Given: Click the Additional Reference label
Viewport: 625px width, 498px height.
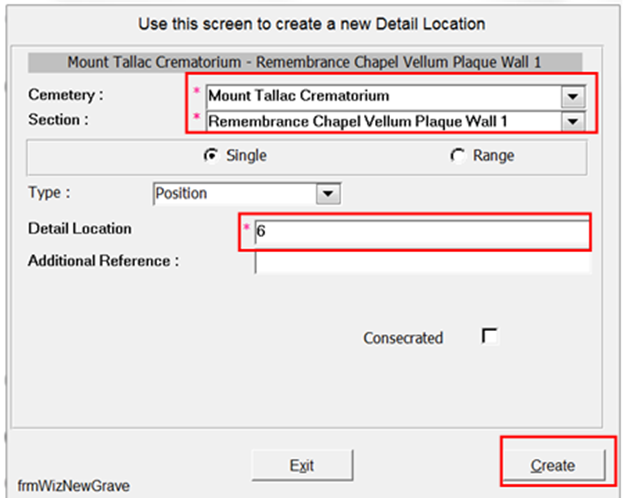Looking at the screenshot, I should pyautogui.click(x=103, y=261).
